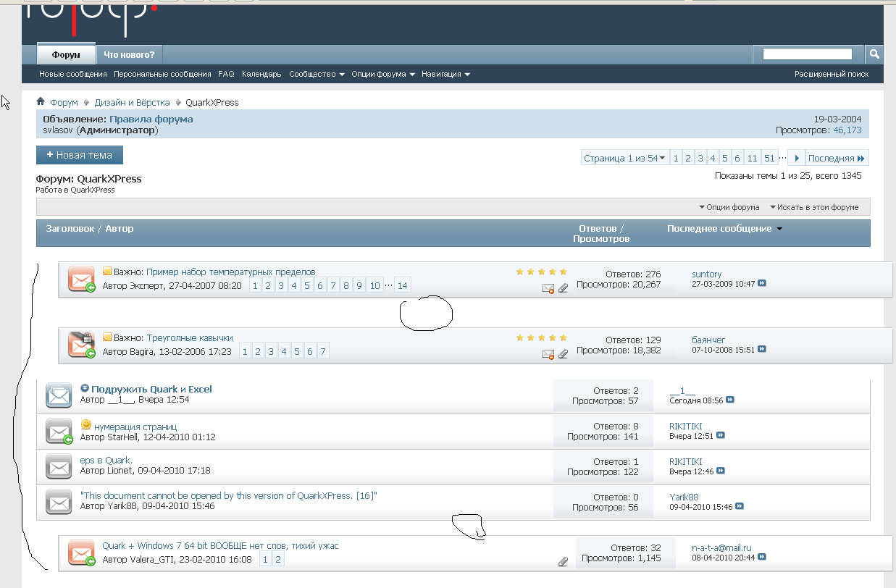Open Расширенный поиск link
Image resolution: width=896 pixels, height=588 pixels.
[832, 74]
